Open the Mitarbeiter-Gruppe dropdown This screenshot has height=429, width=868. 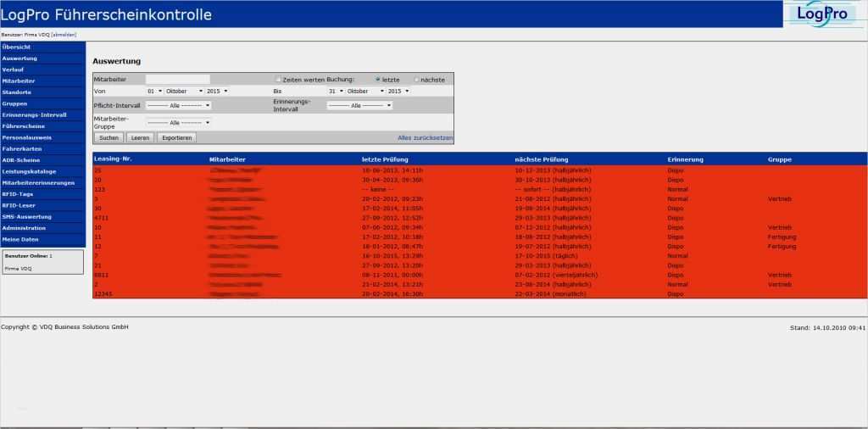(178, 122)
